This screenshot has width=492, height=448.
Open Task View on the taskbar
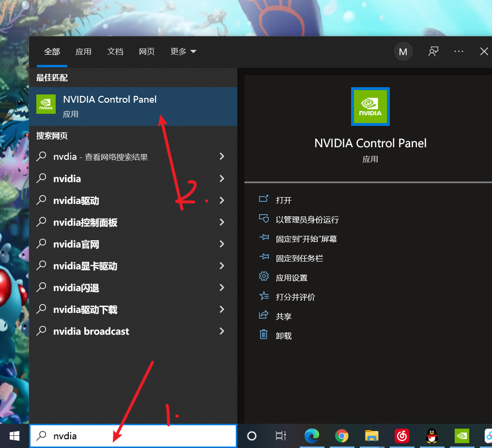click(x=281, y=436)
